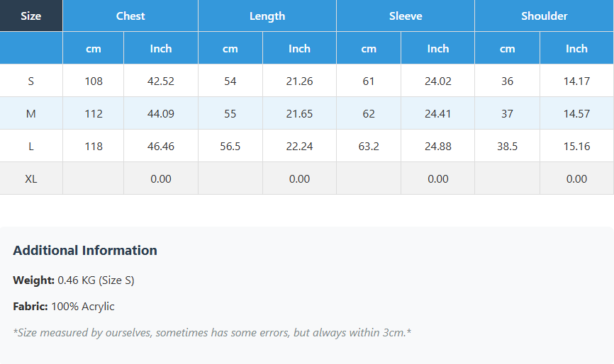The width and height of the screenshot is (614, 364).
Task: Click the Size column header
Action: point(30,16)
